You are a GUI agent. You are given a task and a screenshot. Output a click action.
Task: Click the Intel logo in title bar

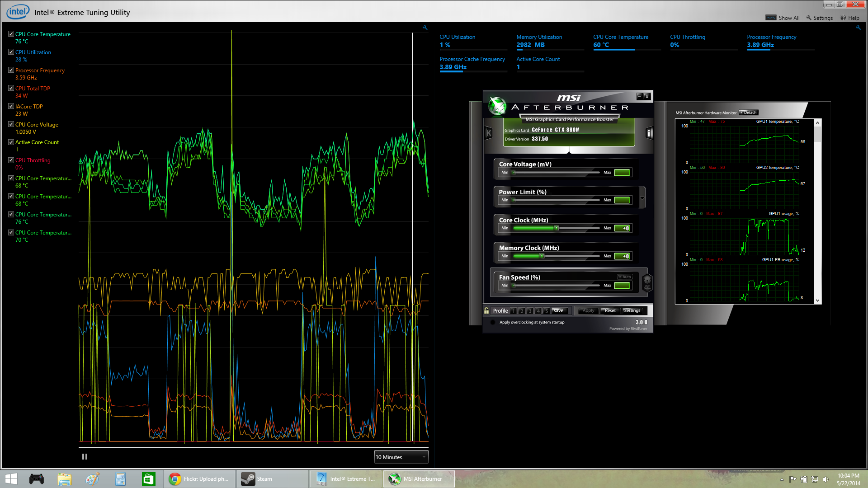18,12
